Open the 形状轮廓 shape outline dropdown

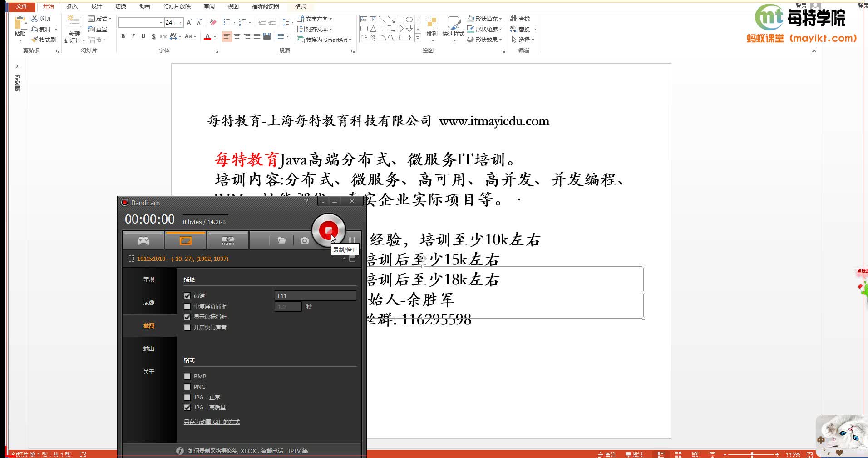click(x=485, y=29)
